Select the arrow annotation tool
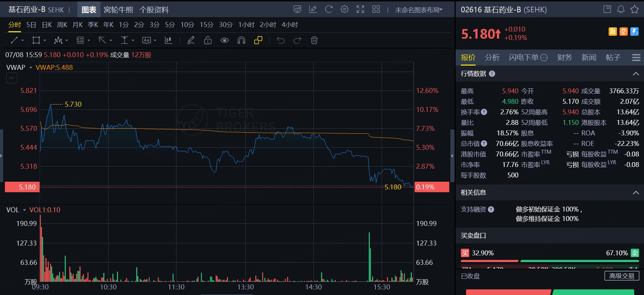This screenshot has width=644, height=295. [x=102, y=40]
